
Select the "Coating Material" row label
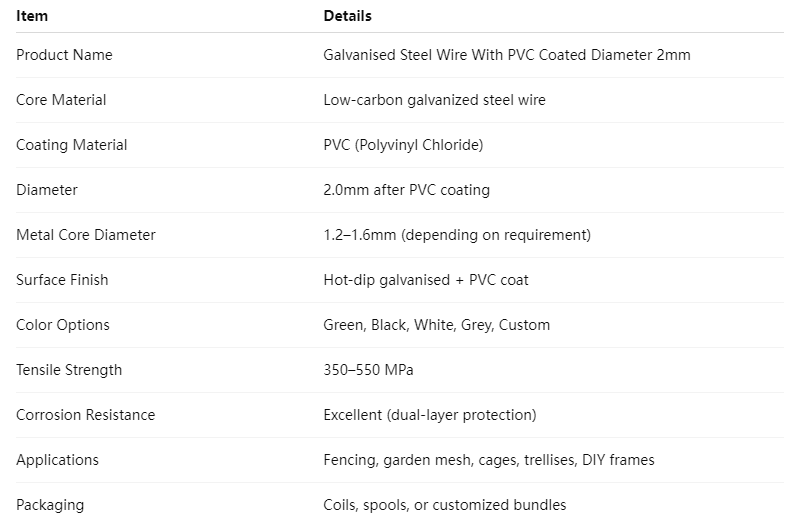(72, 145)
